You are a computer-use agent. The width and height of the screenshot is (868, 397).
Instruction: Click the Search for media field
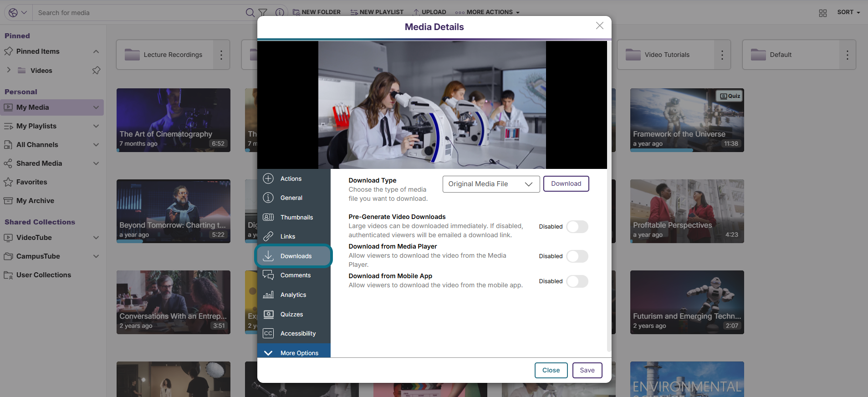pos(139,13)
